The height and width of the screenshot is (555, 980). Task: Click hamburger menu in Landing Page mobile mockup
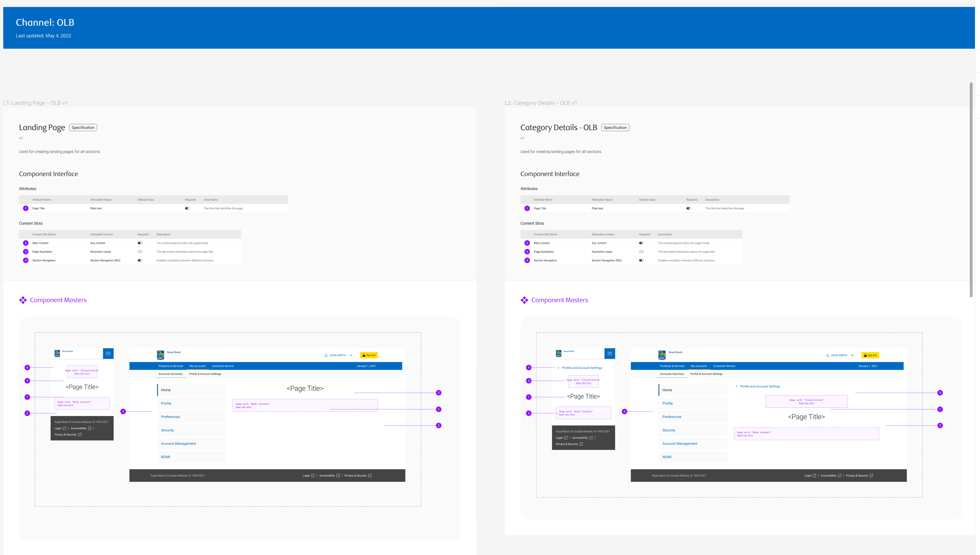[108, 353]
